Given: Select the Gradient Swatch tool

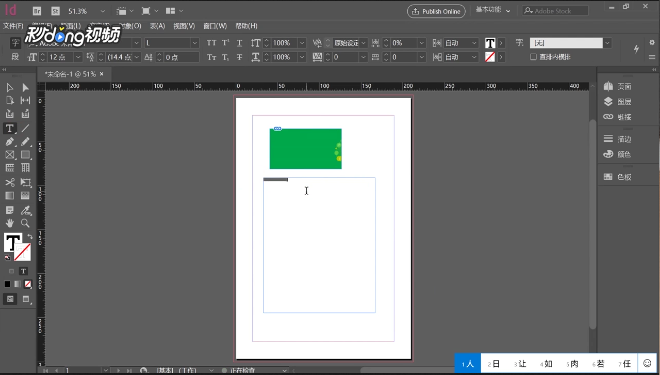Looking at the screenshot, I should (x=10, y=196).
